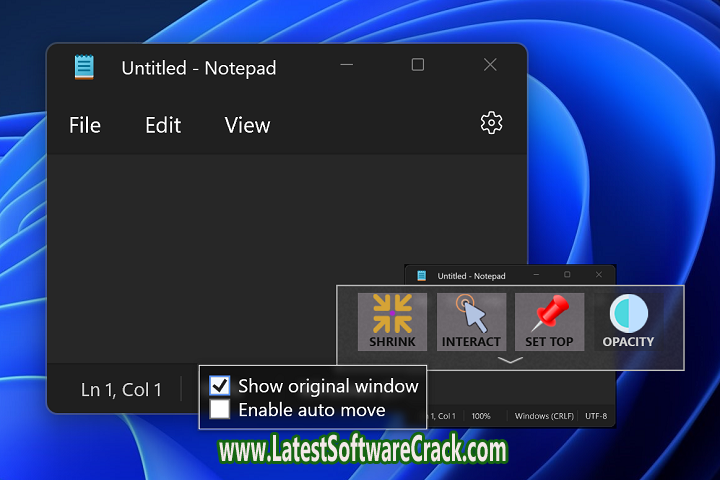
Task: Click the Notepad icon in small window title bar
Action: point(422,276)
